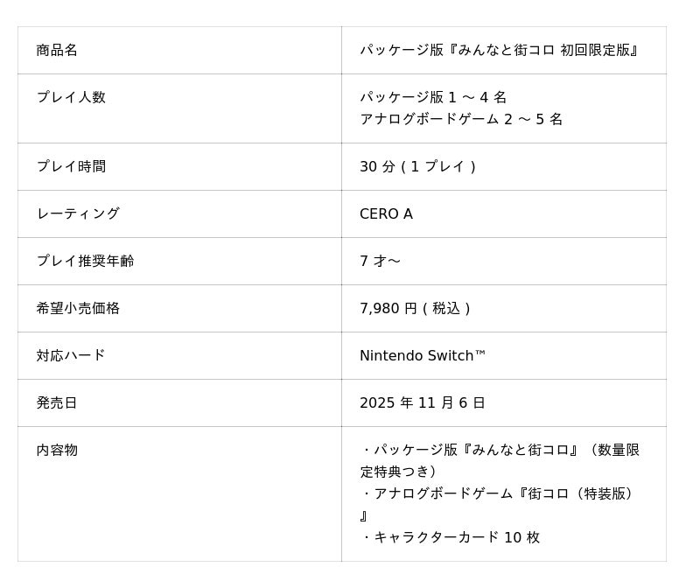Select the value 30 分 ( 1 プレイ )
This screenshot has height=588, width=700.
[x=417, y=166]
